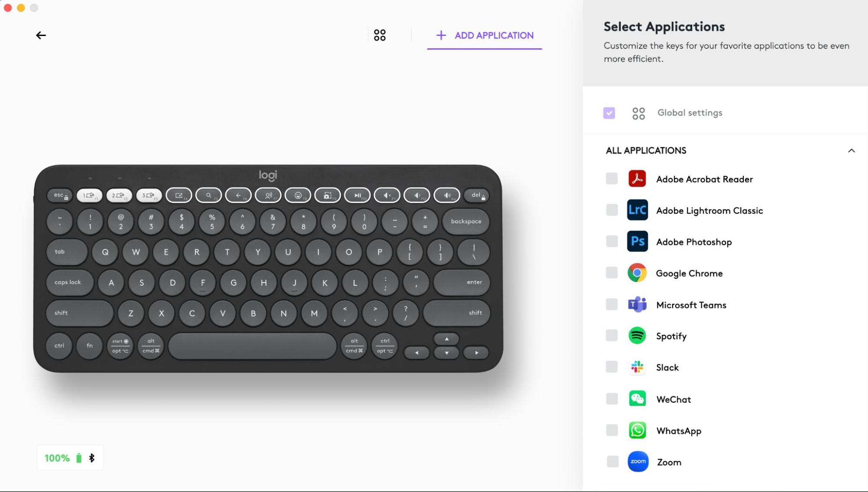Click the Spotify app icon
Screen dimensions: 868x492
pos(637,336)
